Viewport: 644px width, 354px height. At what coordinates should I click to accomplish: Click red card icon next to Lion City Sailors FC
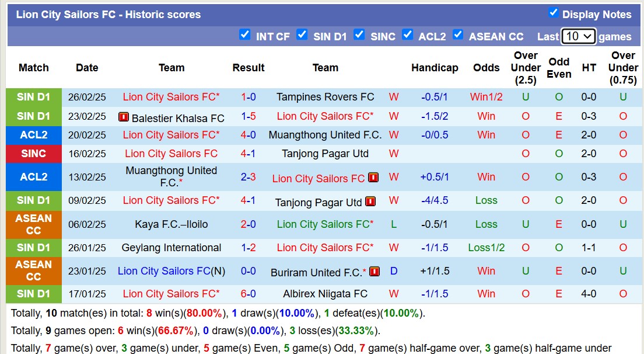coord(373,178)
